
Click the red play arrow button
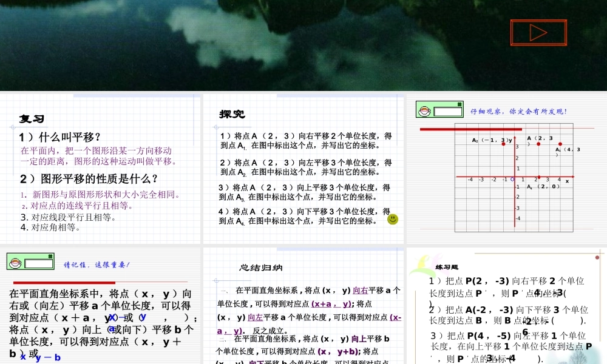pyautogui.click(x=538, y=33)
